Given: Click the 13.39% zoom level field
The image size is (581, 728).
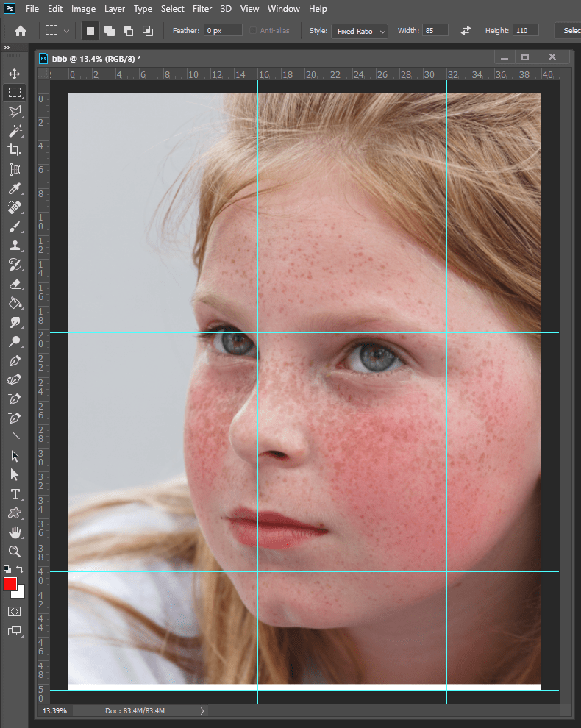Looking at the screenshot, I should tap(54, 710).
